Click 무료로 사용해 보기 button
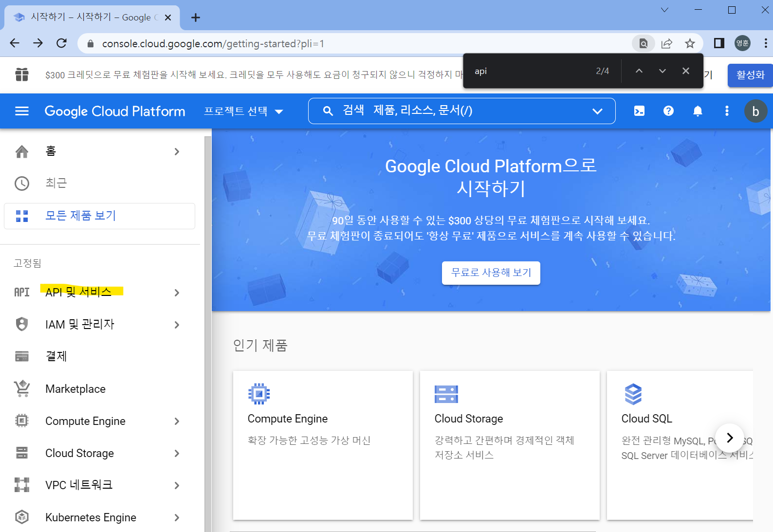773x532 pixels. [x=491, y=273]
